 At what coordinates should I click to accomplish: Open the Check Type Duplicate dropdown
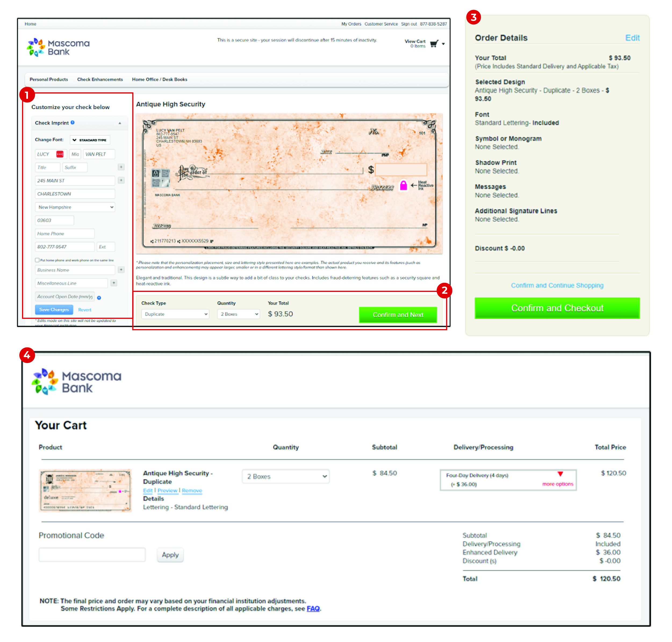point(175,314)
